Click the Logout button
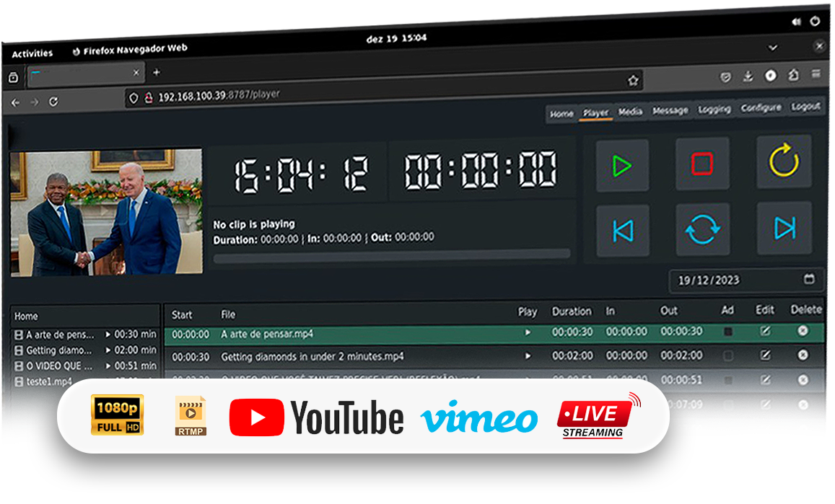The image size is (835, 504). pos(805,106)
